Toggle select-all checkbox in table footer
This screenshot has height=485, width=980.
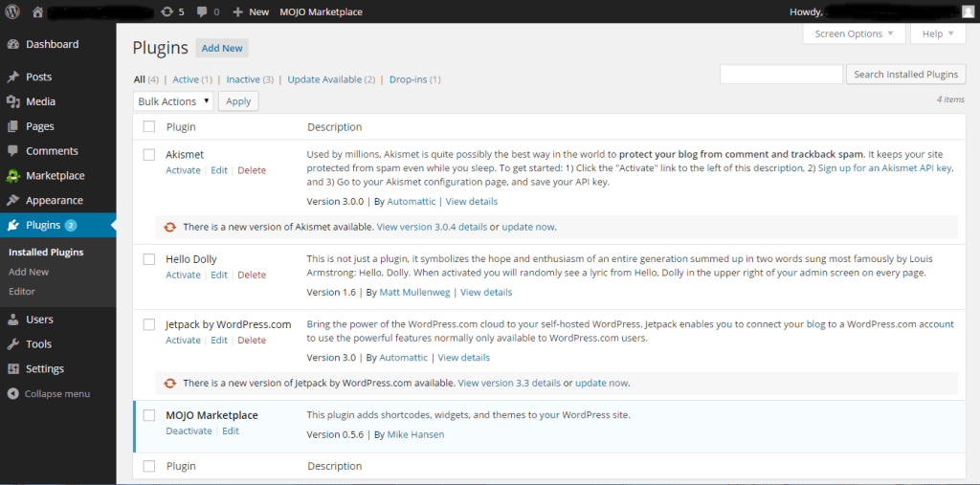(x=148, y=466)
